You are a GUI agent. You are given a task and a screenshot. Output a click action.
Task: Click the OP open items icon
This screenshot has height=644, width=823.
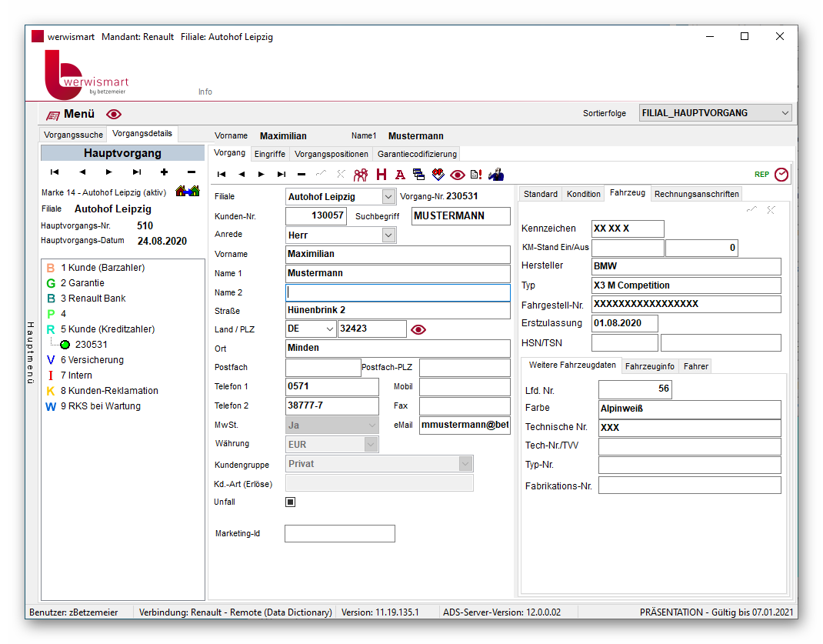(x=438, y=175)
